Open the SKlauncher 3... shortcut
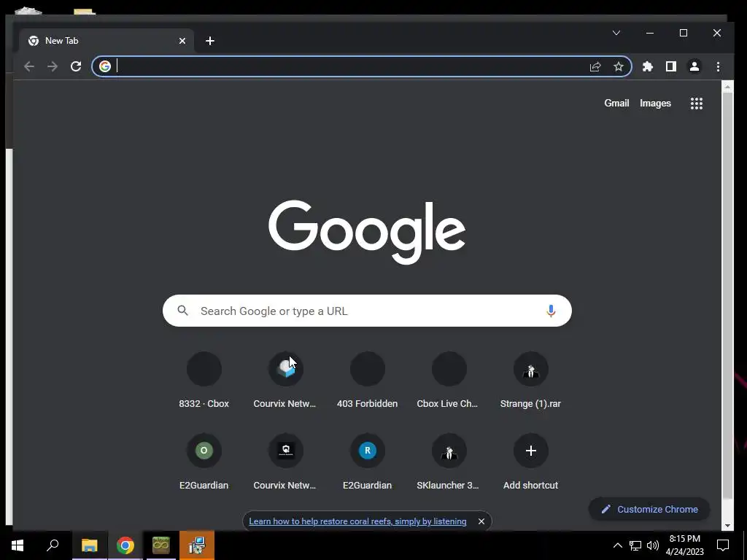 pos(449,462)
